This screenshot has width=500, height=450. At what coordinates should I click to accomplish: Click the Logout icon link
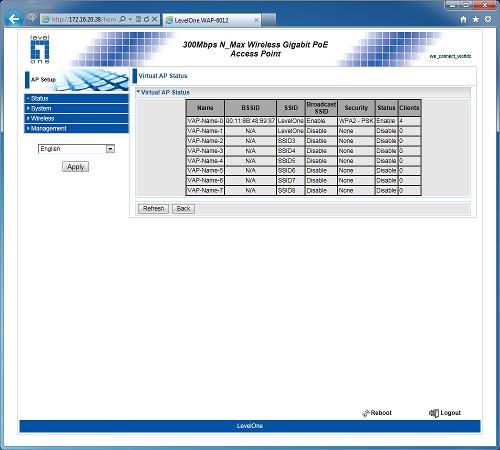coord(445,413)
